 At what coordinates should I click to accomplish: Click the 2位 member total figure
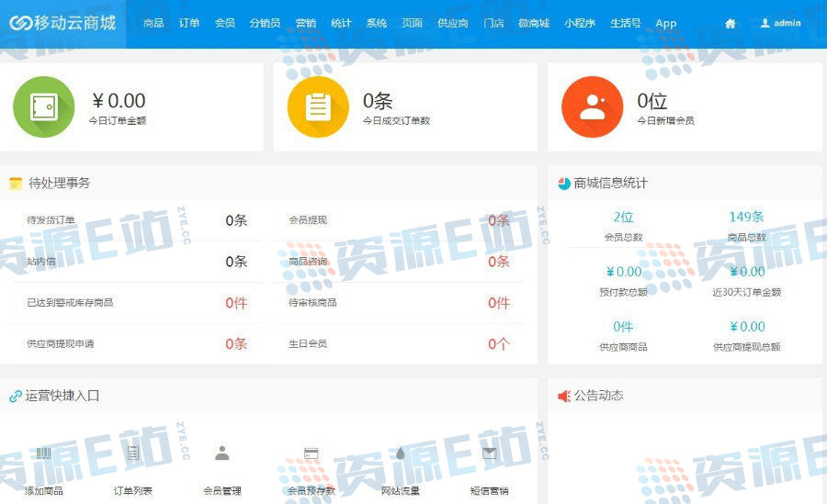point(623,218)
